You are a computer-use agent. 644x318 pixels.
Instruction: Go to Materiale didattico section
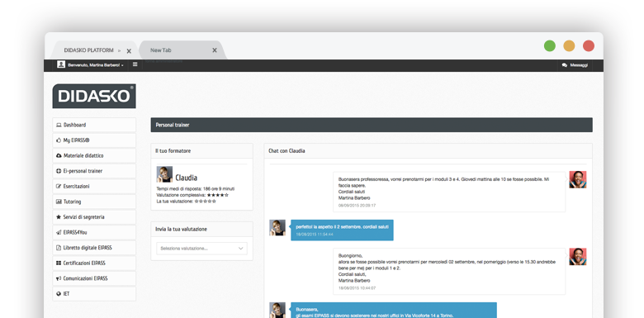[94, 156]
